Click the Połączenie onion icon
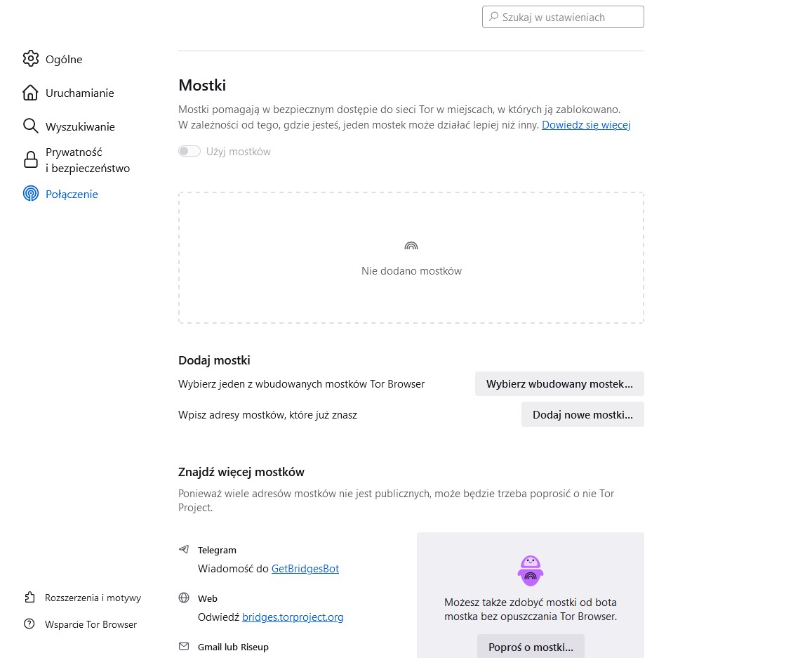 coord(30,194)
